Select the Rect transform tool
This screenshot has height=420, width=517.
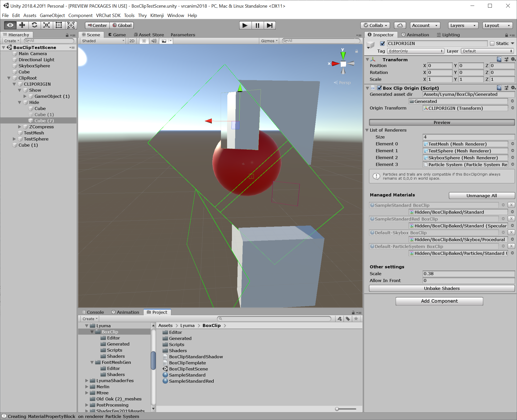[x=58, y=25]
